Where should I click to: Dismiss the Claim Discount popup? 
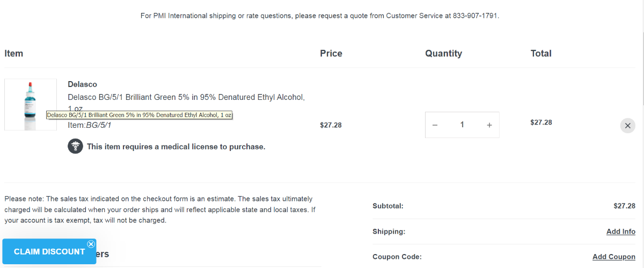[x=91, y=244]
